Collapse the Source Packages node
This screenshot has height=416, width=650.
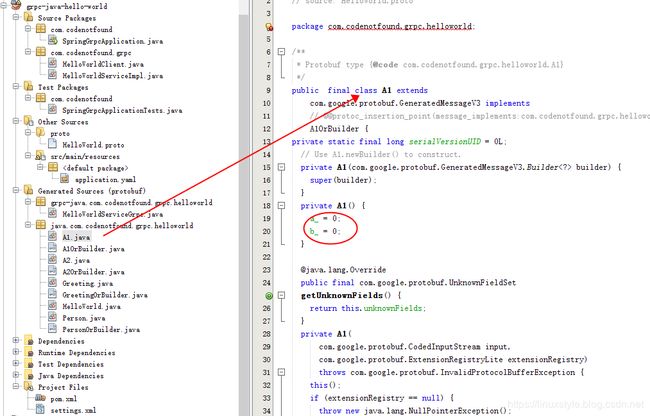16,17
